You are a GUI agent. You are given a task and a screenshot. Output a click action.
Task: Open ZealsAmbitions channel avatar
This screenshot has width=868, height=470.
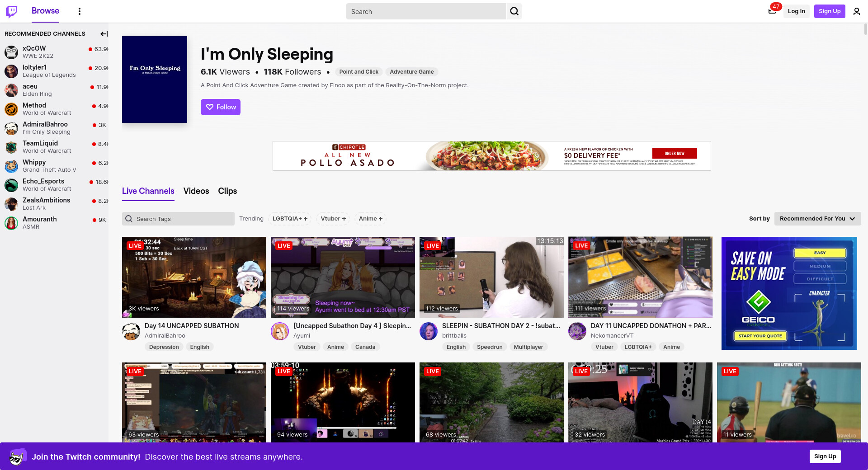pos(11,204)
